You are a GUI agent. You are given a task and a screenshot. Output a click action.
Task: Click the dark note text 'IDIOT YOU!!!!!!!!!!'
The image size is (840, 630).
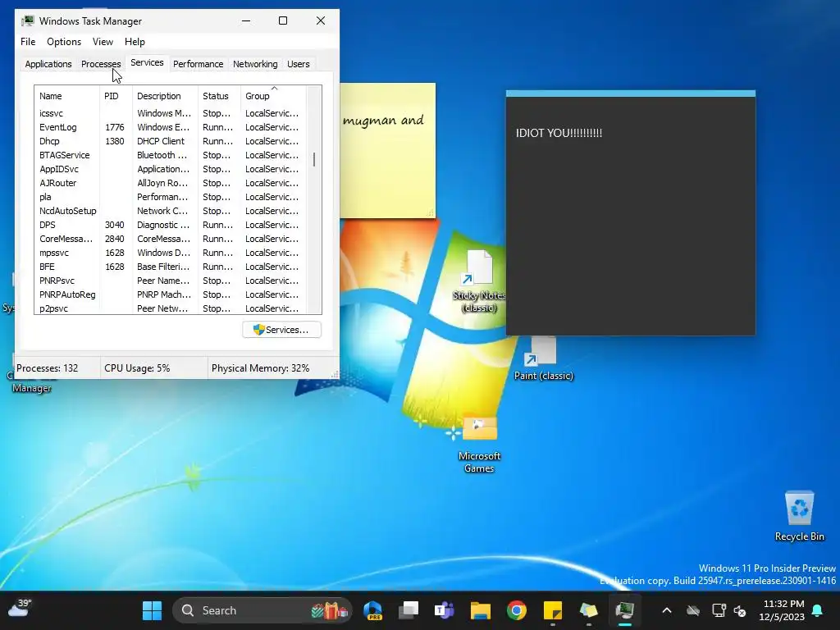point(559,133)
